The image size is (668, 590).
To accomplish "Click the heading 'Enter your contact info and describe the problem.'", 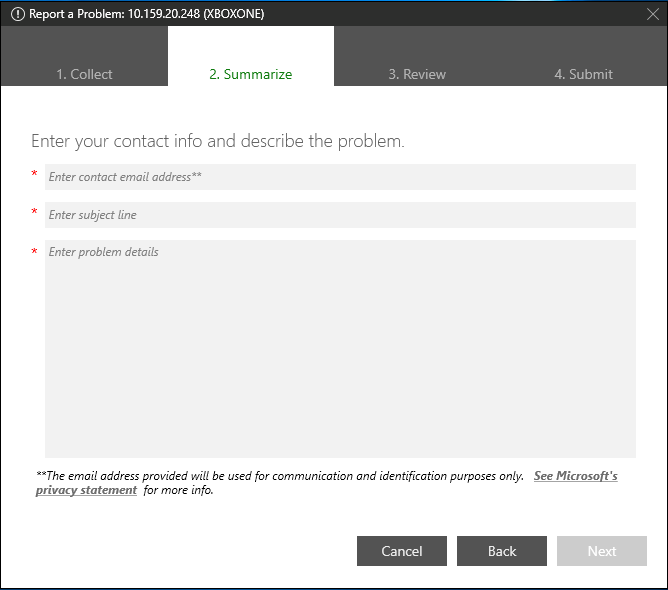I will [218, 141].
